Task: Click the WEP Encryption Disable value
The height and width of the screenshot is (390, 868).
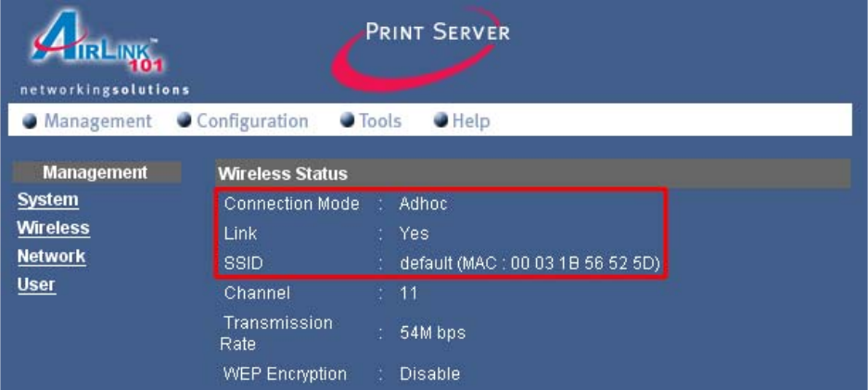Action: 429,375
